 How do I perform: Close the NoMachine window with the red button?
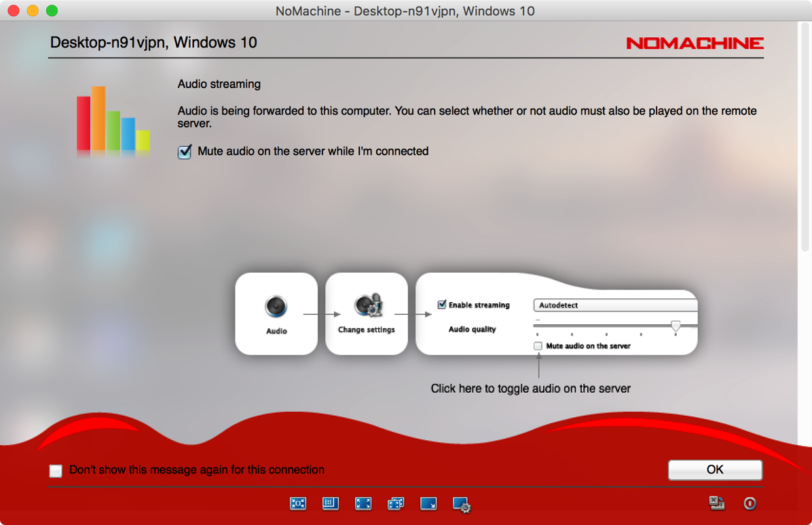tap(14, 10)
